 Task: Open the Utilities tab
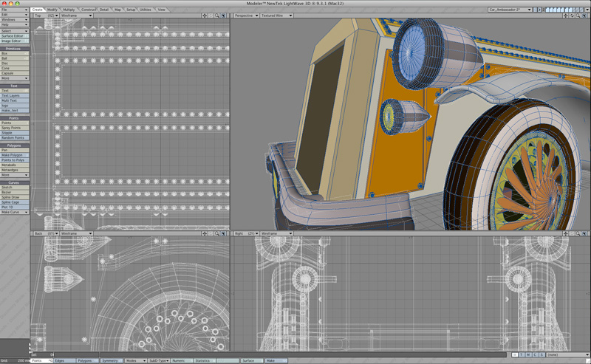click(x=146, y=10)
